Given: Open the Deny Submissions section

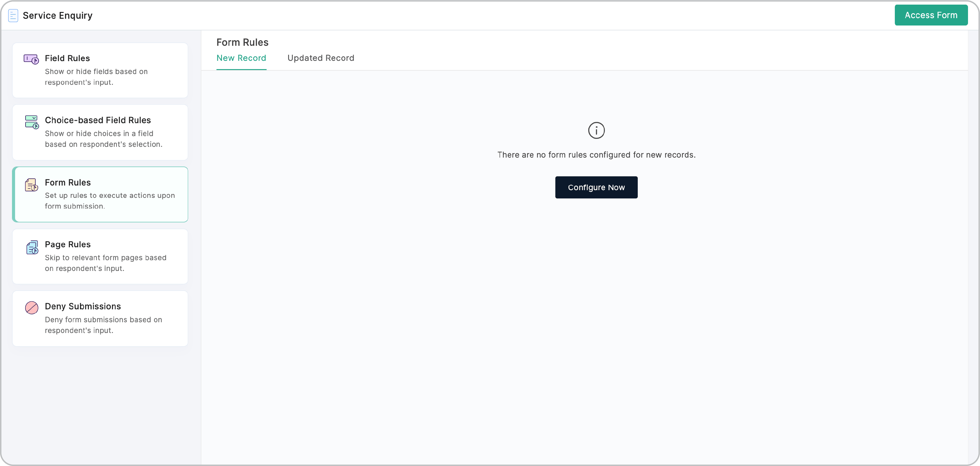Looking at the screenshot, I should tap(100, 318).
